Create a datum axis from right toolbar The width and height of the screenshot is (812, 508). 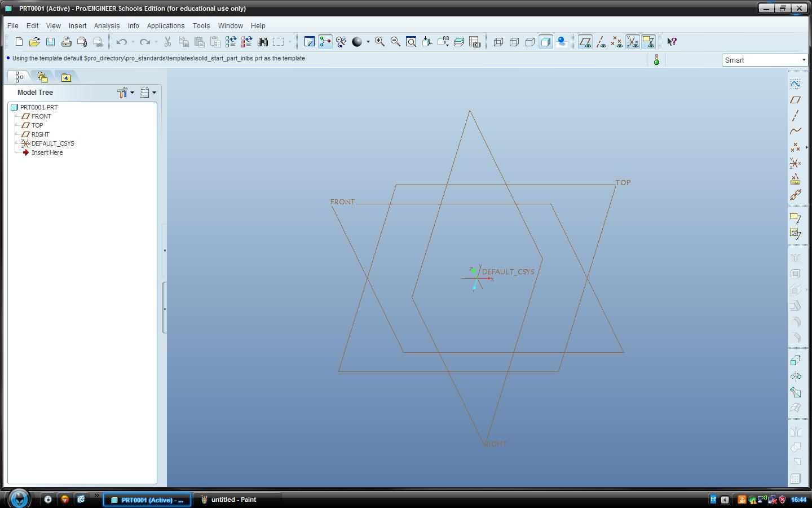click(795, 116)
